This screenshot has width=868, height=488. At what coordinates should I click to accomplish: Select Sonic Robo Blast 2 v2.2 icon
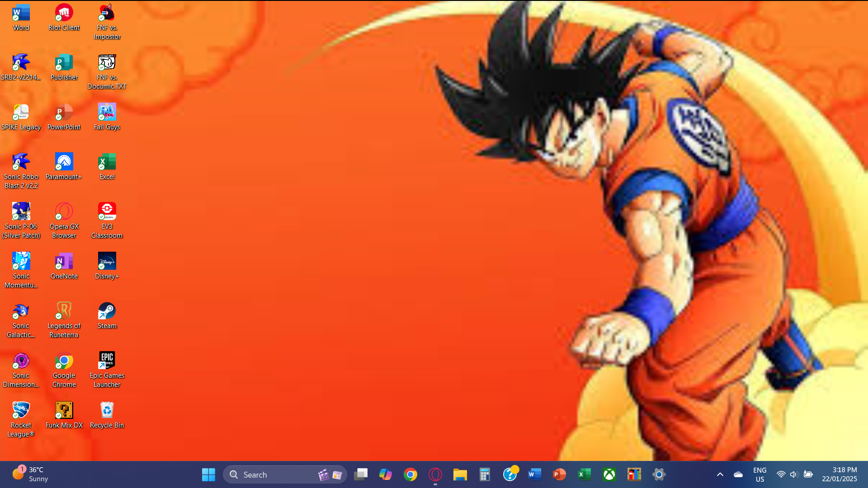[x=21, y=172]
